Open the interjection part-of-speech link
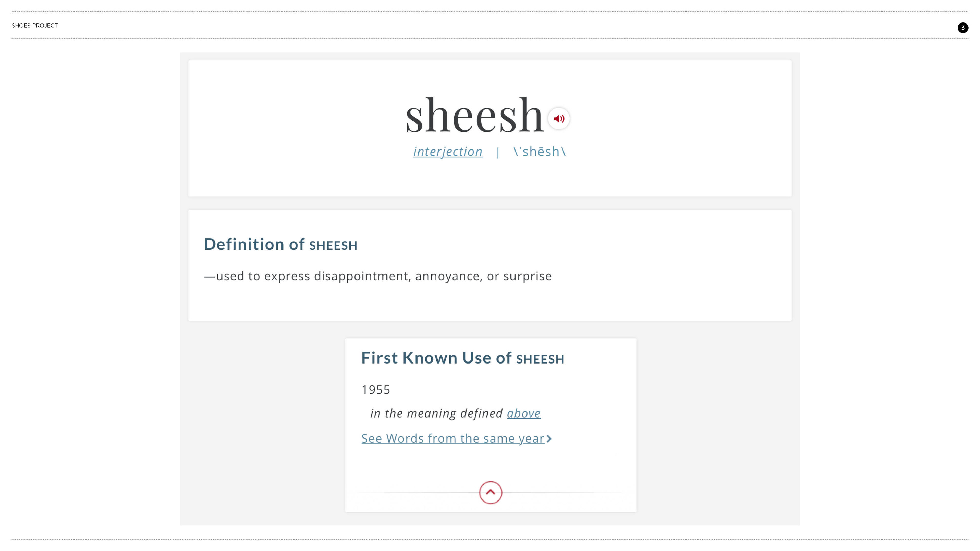 click(448, 152)
